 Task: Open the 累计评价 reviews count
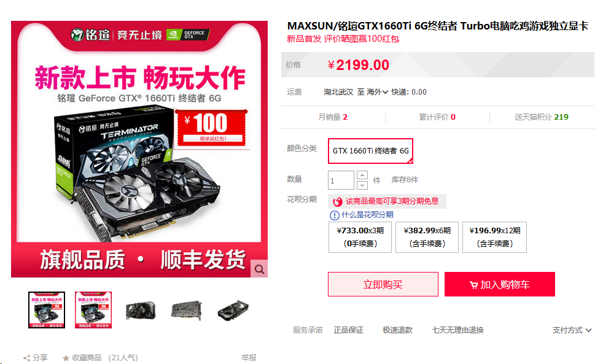[x=437, y=117]
